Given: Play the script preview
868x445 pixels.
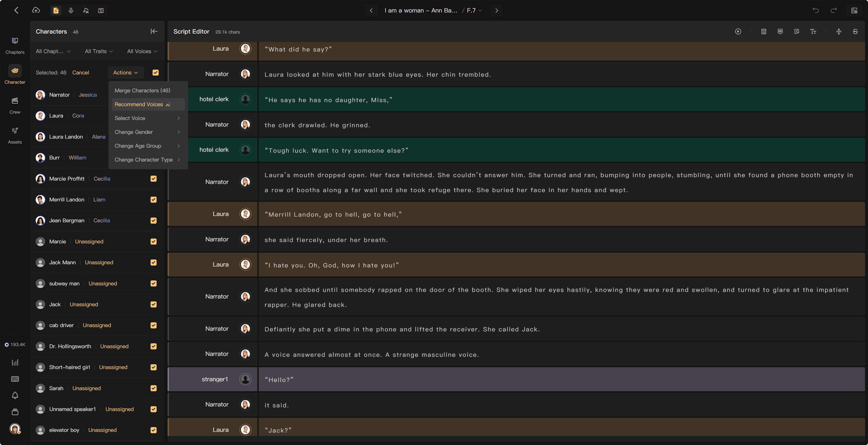Looking at the screenshot, I should (x=738, y=31).
